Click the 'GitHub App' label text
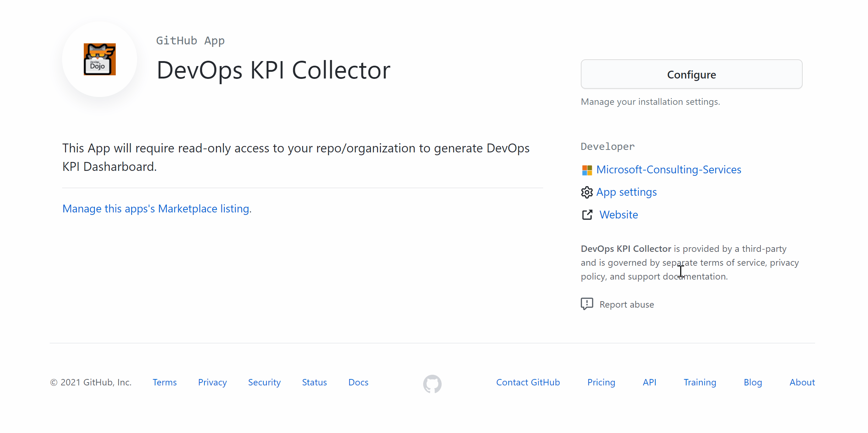 tap(190, 41)
